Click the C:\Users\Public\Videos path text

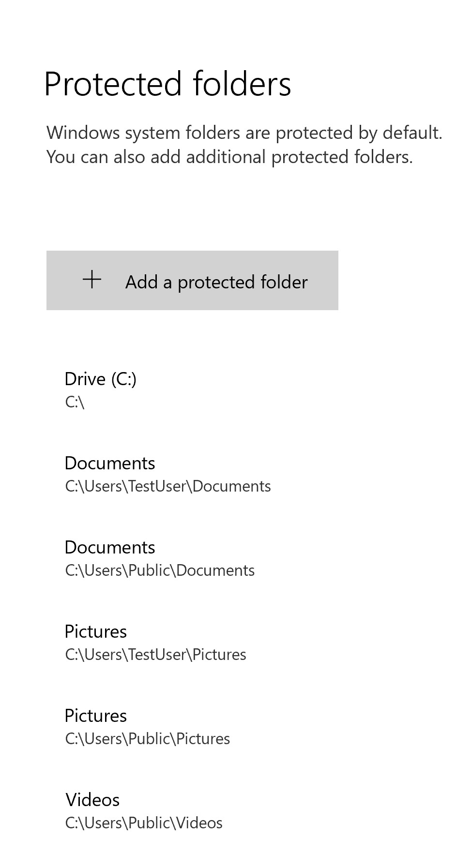pyautogui.click(x=144, y=823)
